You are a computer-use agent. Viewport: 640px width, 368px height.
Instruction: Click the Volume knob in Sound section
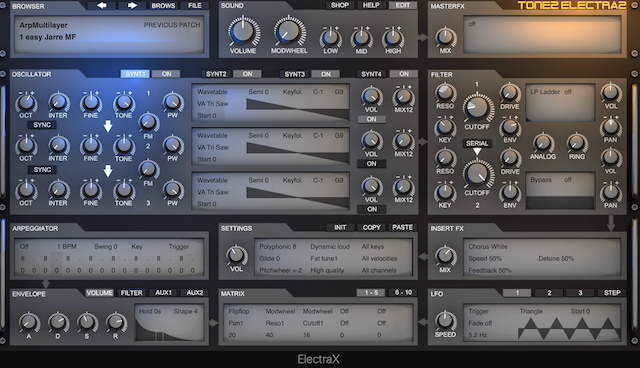point(244,31)
